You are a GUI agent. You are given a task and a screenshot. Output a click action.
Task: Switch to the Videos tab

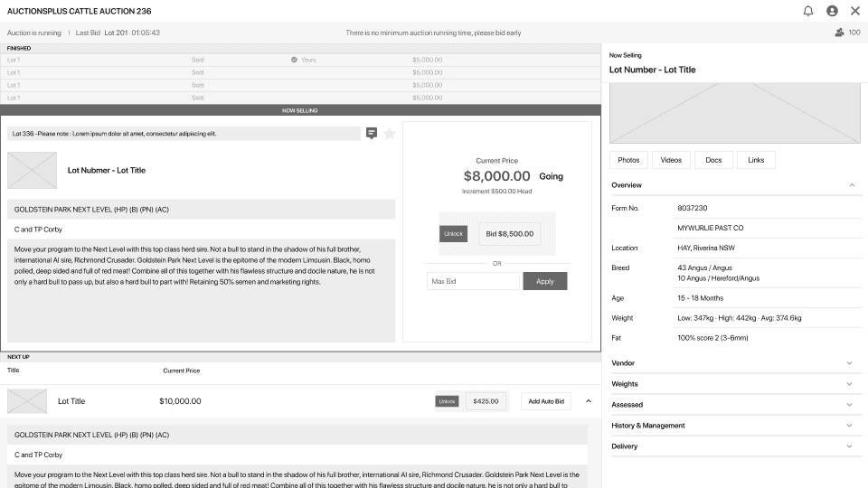pyautogui.click(x=671, y=160)
